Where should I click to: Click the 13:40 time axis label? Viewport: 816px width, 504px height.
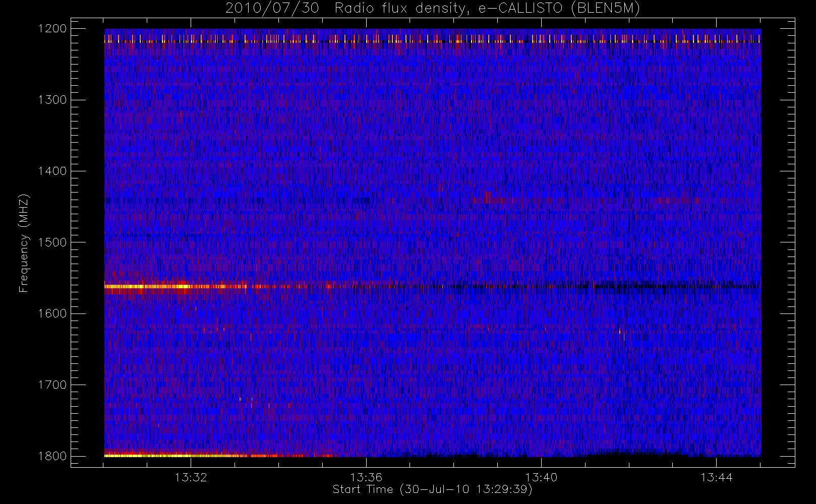click(542, 477)
